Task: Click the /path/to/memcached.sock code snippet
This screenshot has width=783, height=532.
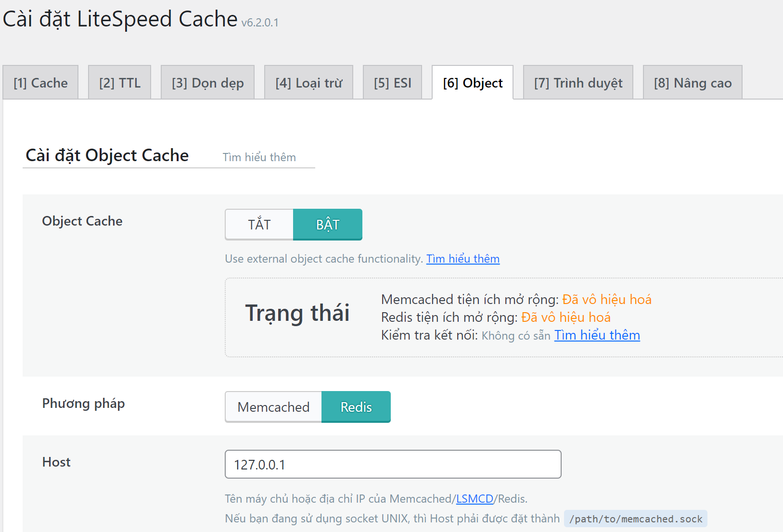Action: 635,519
